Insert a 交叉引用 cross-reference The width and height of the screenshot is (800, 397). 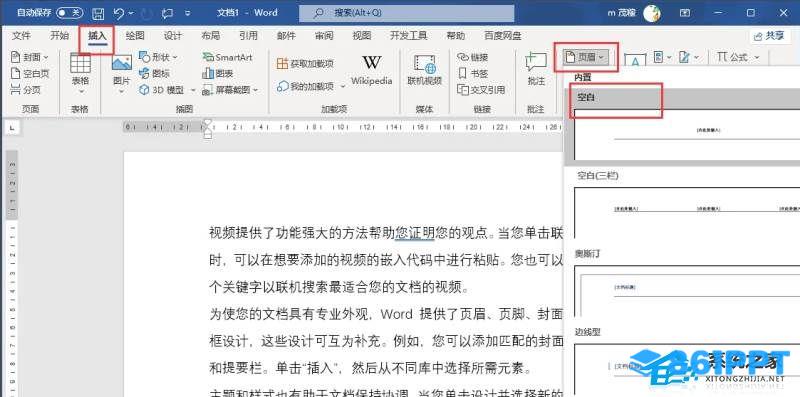pos(481,90)
